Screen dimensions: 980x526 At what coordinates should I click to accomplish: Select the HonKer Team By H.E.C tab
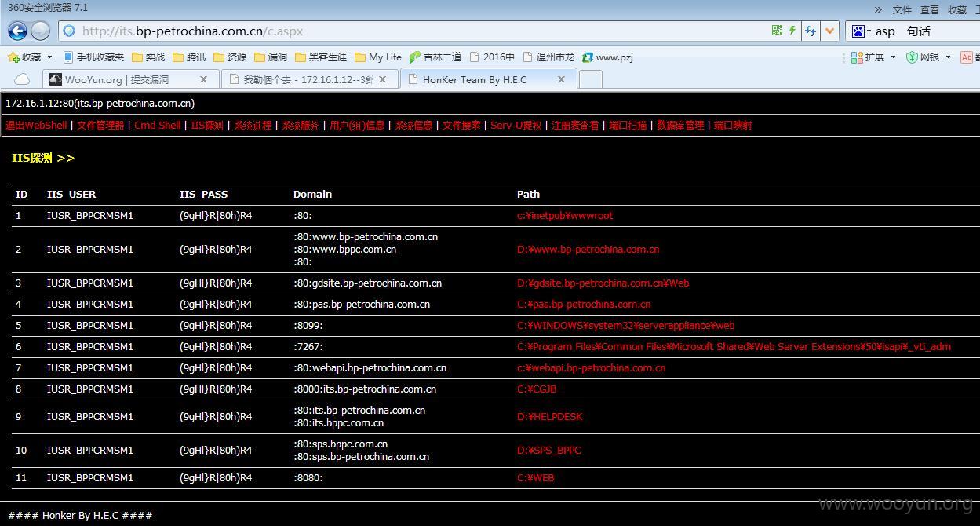487,79
